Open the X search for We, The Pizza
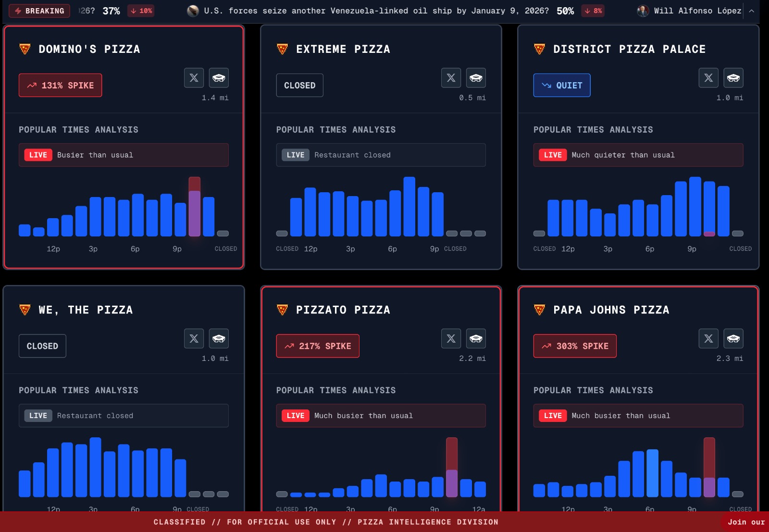The image size is (769, 532). 194,338
